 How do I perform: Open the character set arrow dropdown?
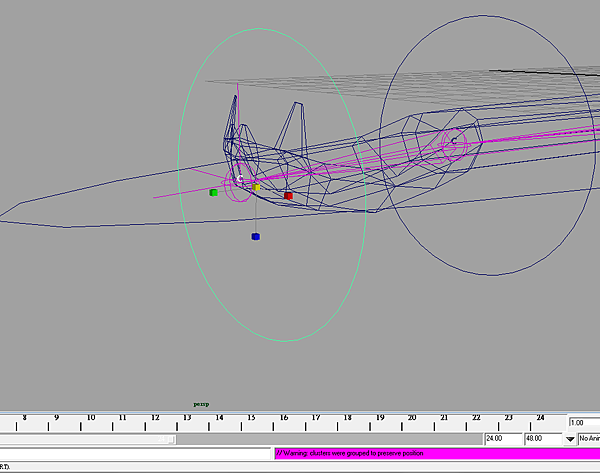(570, 439)
